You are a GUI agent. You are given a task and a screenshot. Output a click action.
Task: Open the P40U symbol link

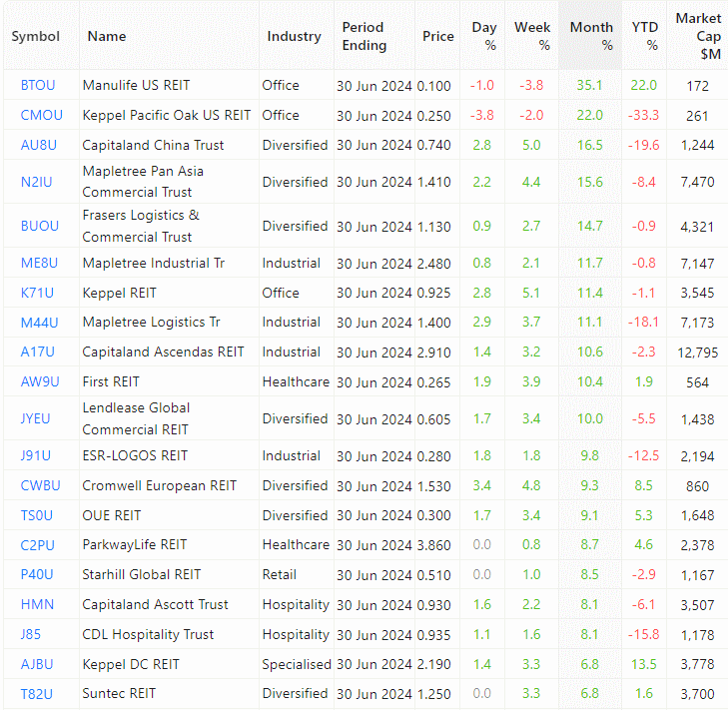click(x=37, y=575)
